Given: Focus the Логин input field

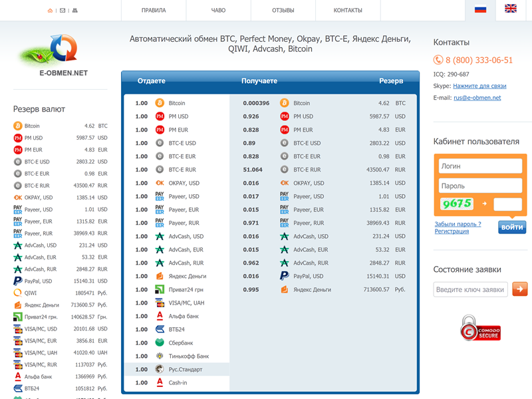Looking at the screenshot, I should pos(480,166).
